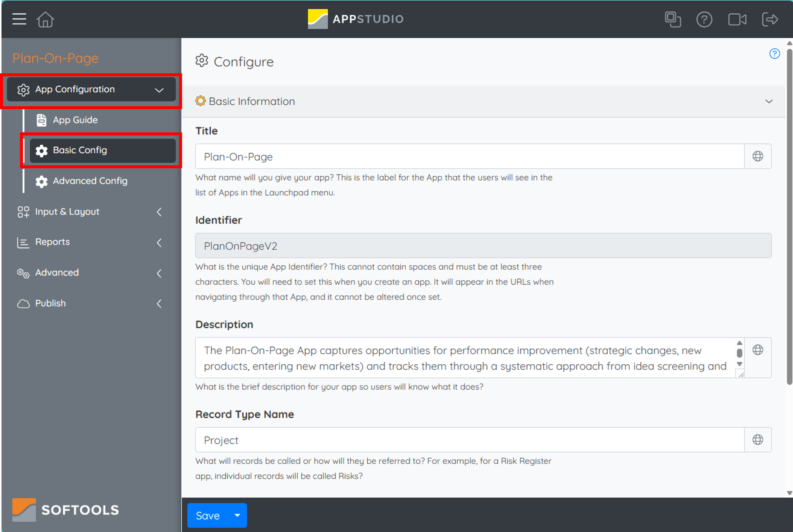Click into the Record Type Name field
Image resolution: width=793 pixels, height=532 pixels.
(470, 440)
